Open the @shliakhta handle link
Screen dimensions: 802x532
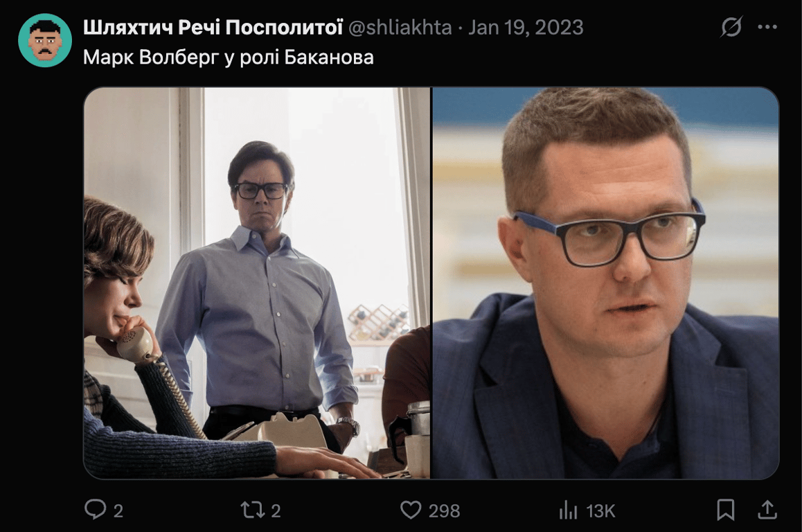(x=400, y=28)
